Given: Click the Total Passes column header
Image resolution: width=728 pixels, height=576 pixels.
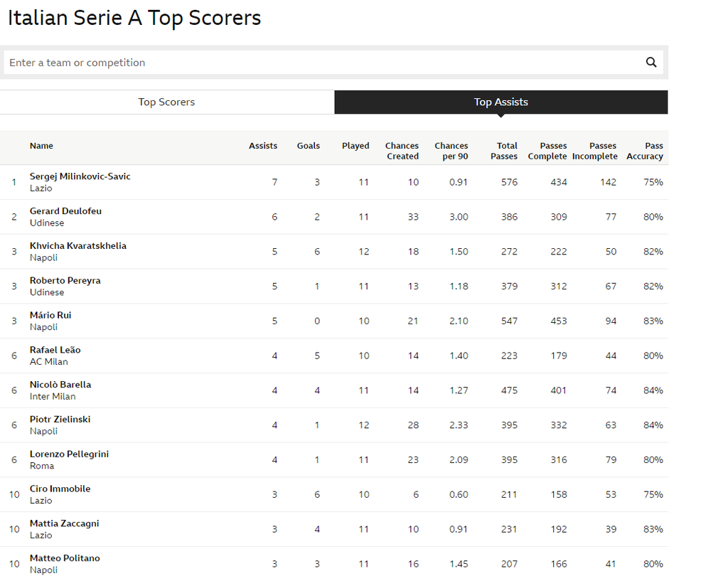Looking at the screenshot, I should 504,151.
